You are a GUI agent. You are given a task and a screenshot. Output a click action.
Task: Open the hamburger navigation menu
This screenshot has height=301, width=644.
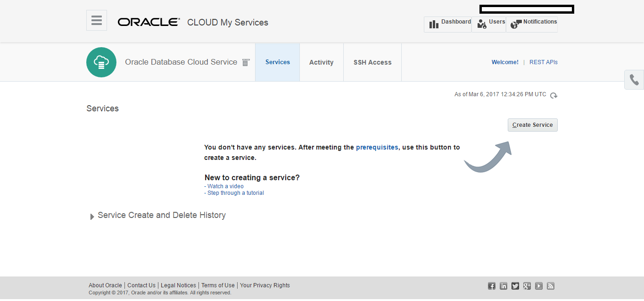click(x=97, y=20)
